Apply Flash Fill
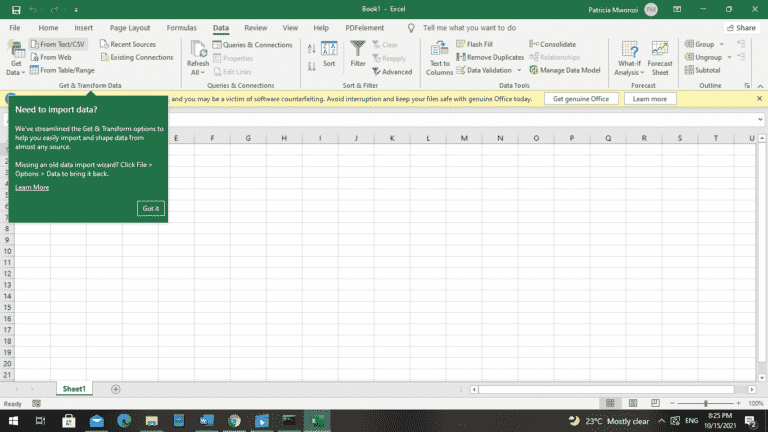 (x=474, y=44)
